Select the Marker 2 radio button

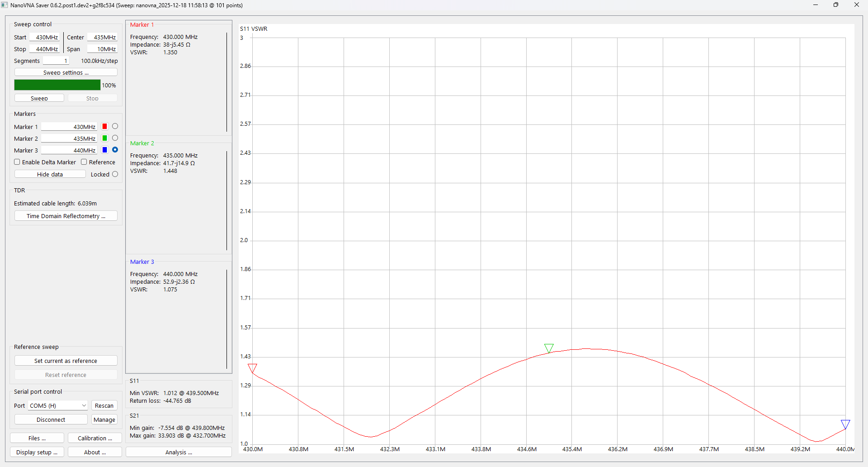coord(115,138)
